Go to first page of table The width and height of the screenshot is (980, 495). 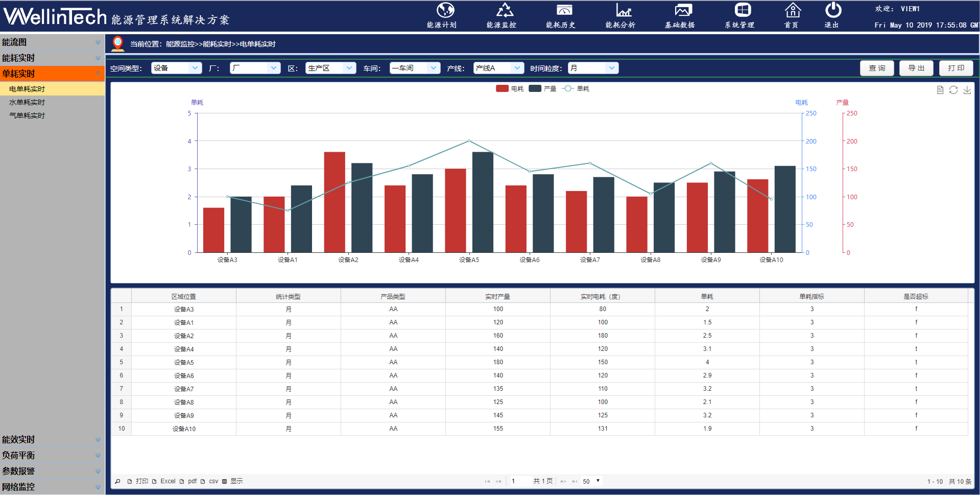tap(487, 481)
